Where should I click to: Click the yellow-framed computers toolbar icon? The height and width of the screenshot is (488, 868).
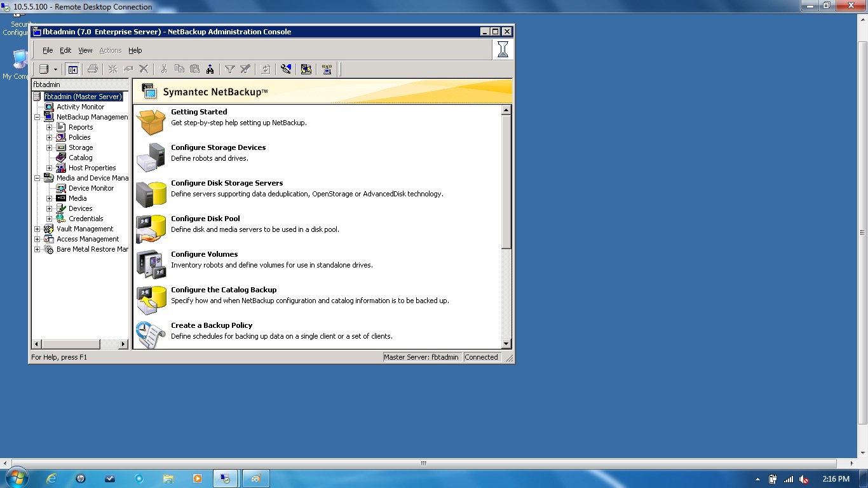tap(306, 69)
